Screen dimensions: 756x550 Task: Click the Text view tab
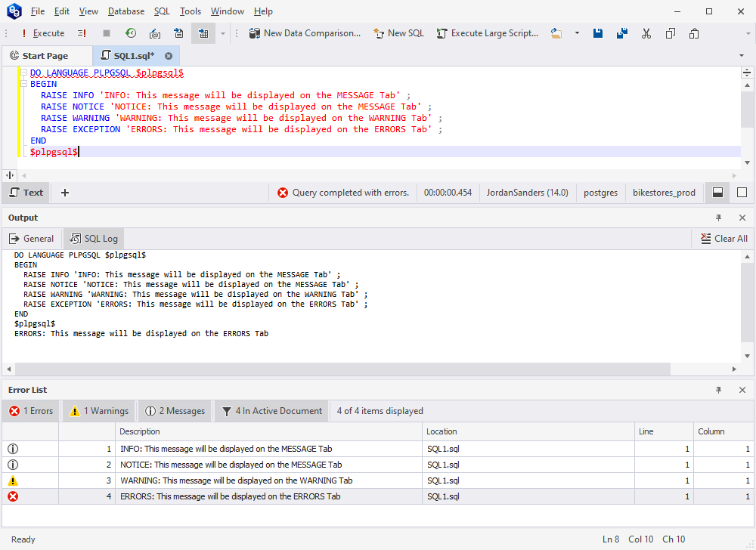click(x=26, y=193)
